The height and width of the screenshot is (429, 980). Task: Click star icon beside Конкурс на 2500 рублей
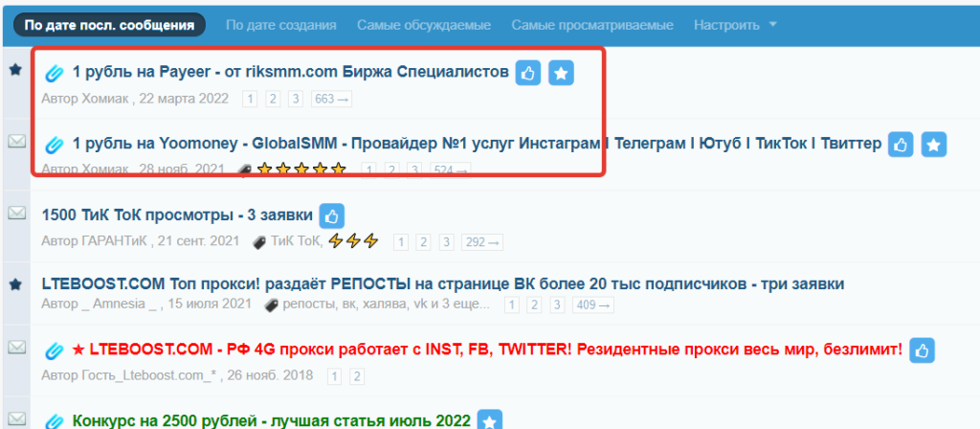[490, 421]
